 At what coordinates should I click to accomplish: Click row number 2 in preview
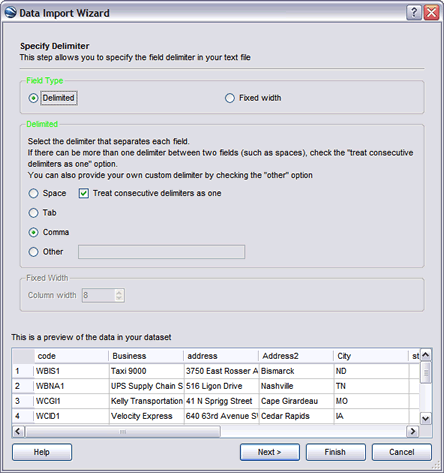click(23, 386)
